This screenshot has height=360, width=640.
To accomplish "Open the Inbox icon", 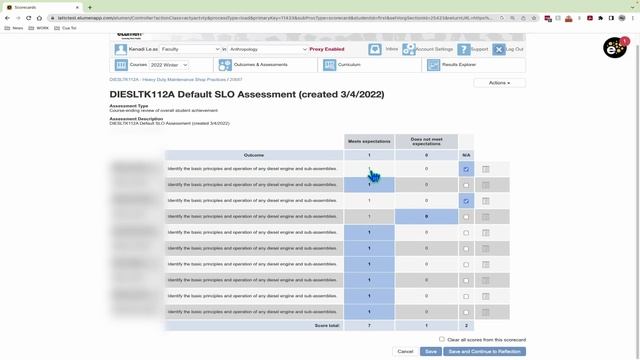I will [375, 49].
